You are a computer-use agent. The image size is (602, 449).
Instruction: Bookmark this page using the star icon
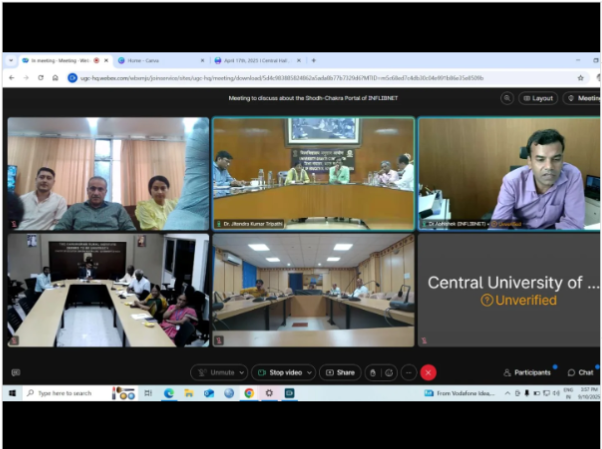[580, 77]
